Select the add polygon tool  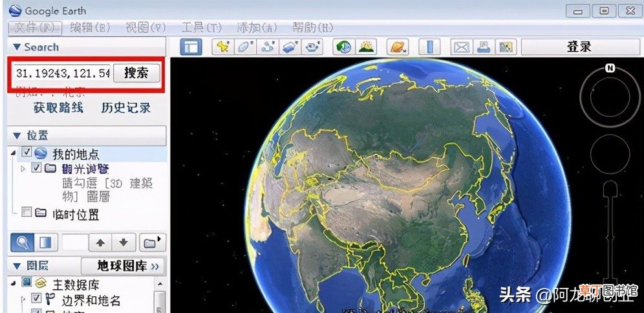246,47
